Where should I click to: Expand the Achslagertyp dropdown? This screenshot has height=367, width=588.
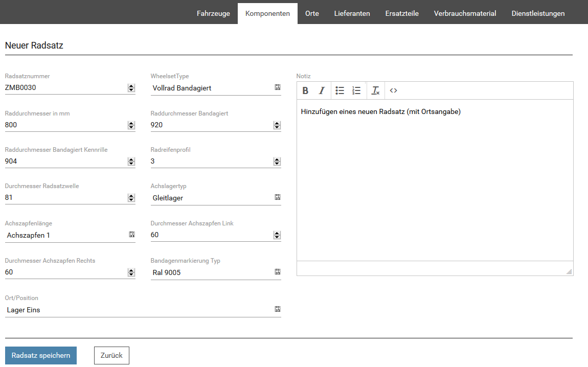pyautogui.click(x=277, y=197)
